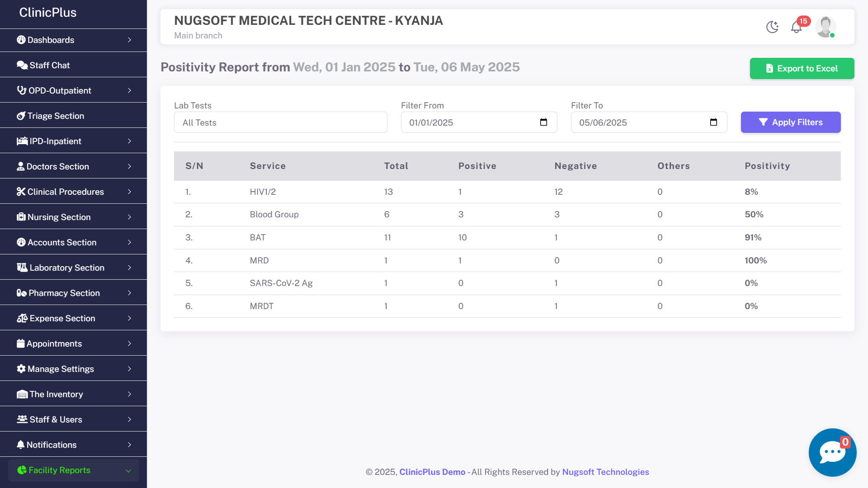Click the Staff Chat sidebar icon

tap(22, 65)
